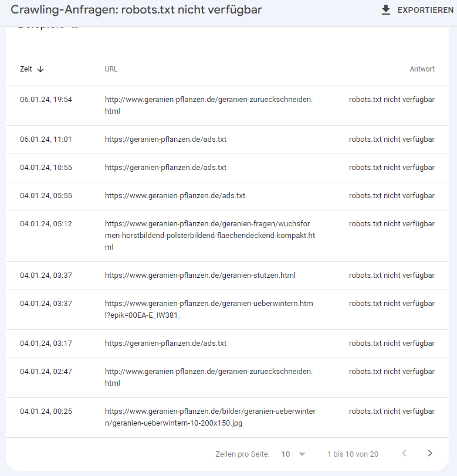Open the rows-per-page dropdown showing 10

(x=293, y=454)
